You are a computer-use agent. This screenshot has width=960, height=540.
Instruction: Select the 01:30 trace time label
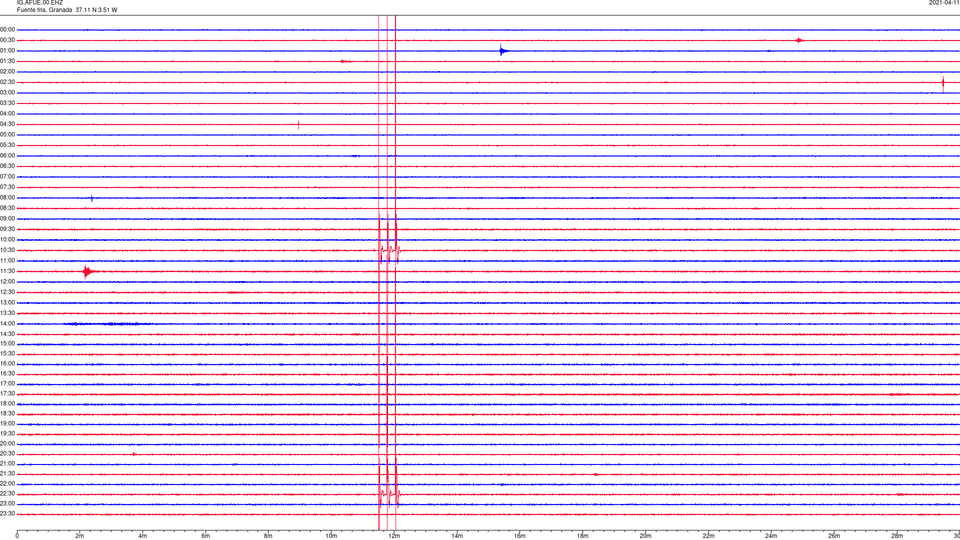(8, 61)
